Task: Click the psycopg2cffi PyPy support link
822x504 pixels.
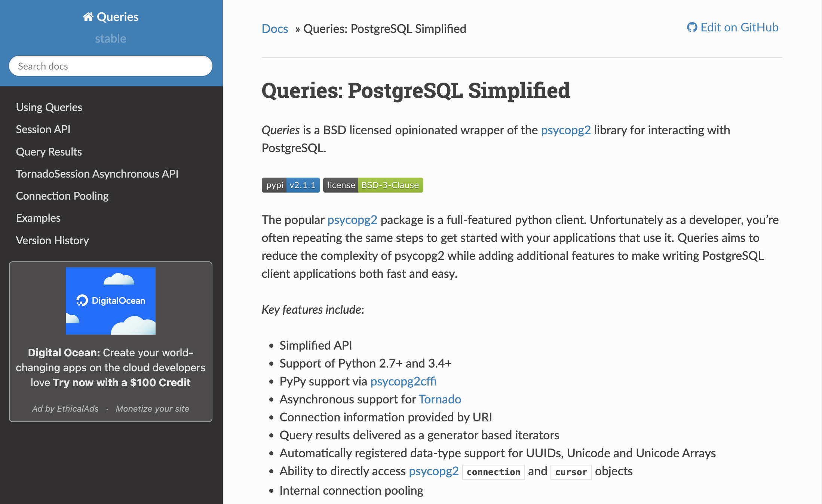Action: tap(404, 381)
